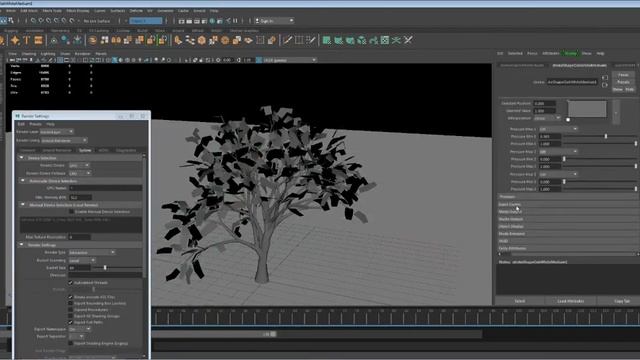Open the Attributes menu in the Attribute Editor
640x360 pixels.
click(551, 53)
